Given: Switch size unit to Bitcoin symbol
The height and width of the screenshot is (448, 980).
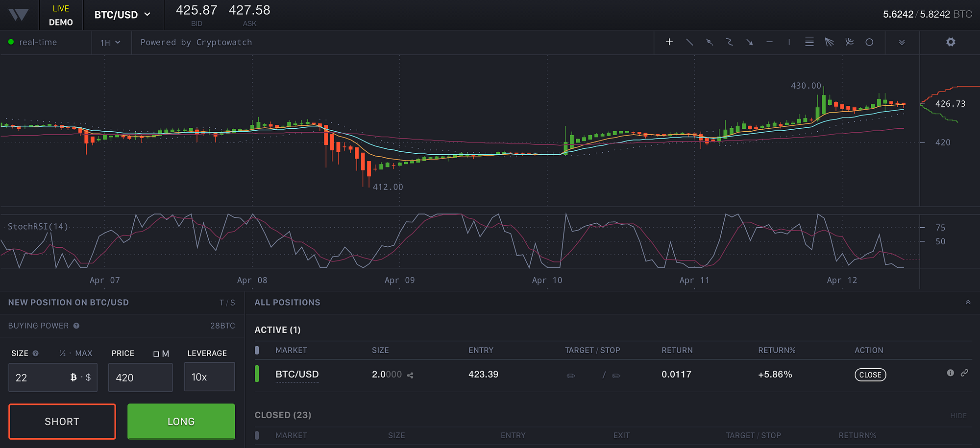Looking at the screenshot, I should click(73, 377).
